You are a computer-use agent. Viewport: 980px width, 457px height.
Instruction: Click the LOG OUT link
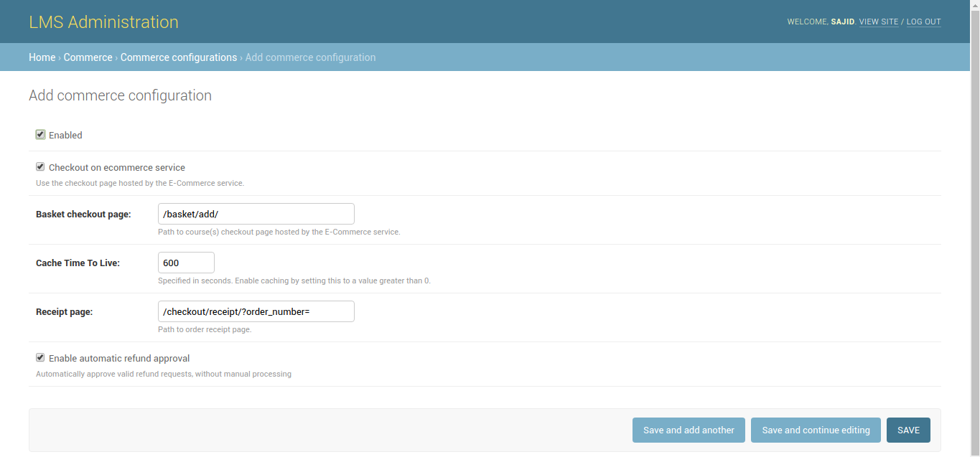[923, 22]
